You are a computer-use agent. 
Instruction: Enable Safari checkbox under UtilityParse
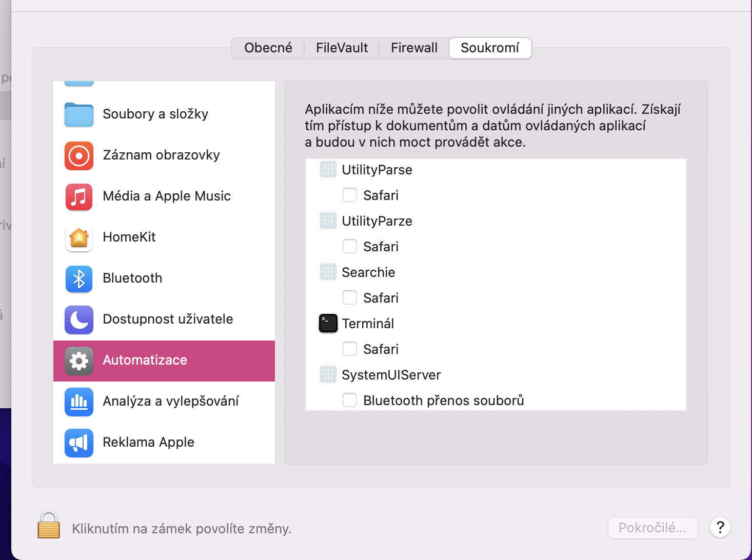[350, 195]
